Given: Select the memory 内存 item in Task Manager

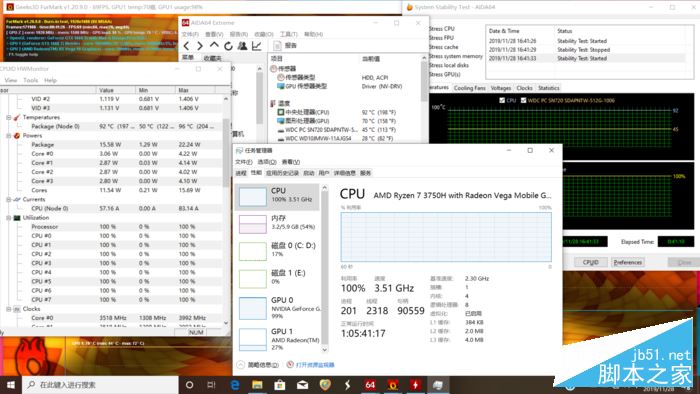Looking at the screenshot, I should (x=277, y=223).
